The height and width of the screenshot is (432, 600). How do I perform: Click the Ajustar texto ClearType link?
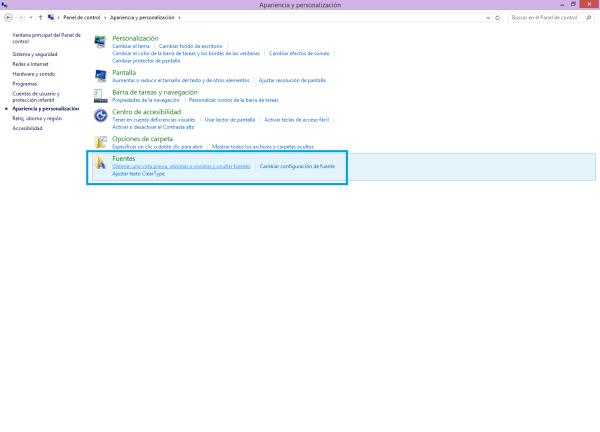click(139, 173)
